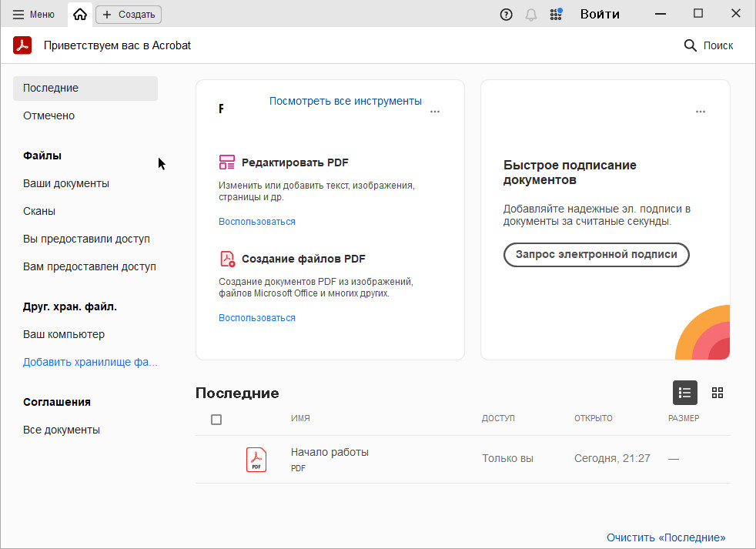
Task: Click the Create PDF files icon
Action: pos(227,259)
